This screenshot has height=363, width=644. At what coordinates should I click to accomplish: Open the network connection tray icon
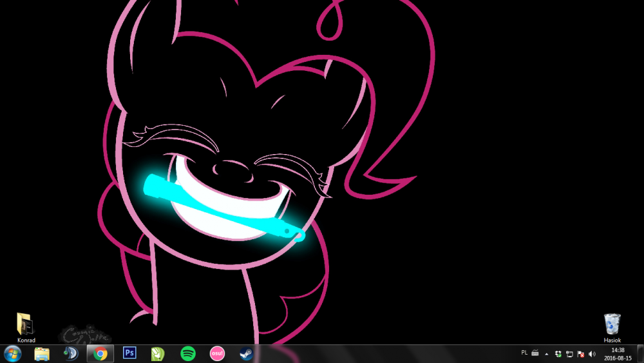click(569, 354)
